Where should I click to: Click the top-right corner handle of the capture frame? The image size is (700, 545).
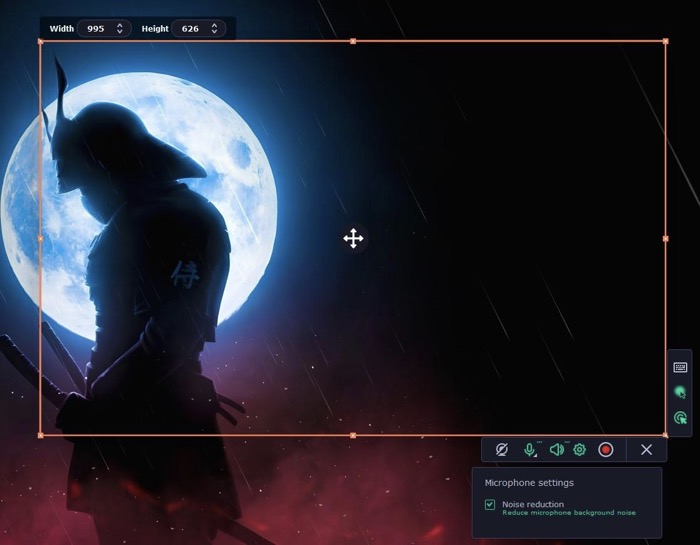coord(666,42)
